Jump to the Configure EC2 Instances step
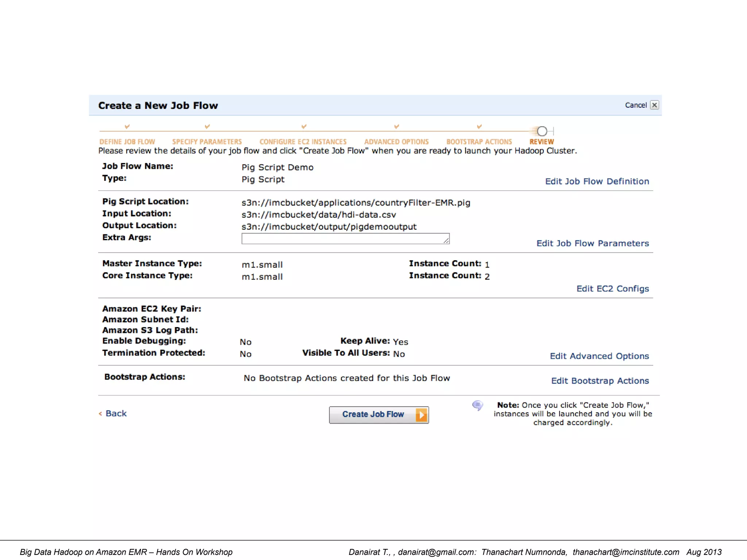Viewport: 747px width, 560px height. pos(303,142)
